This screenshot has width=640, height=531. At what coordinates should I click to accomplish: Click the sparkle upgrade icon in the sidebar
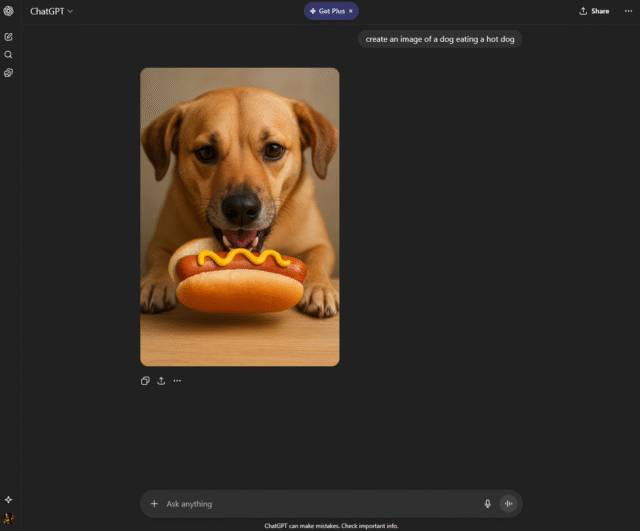[9, 499]
